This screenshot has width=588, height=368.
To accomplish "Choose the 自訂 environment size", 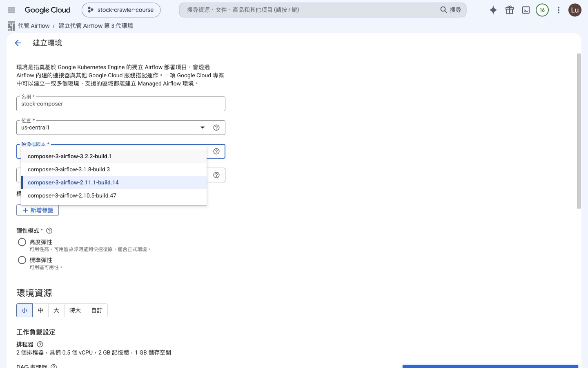I will 97,310.
